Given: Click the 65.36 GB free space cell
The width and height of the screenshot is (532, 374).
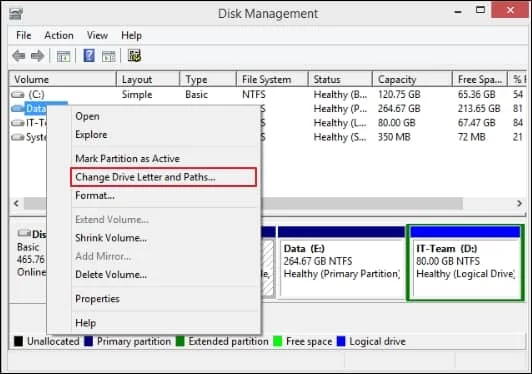Looking at the screenshot, I should [x=477, y=94].
